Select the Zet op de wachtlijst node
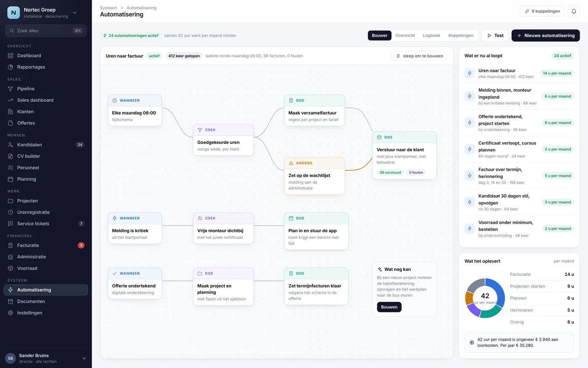Viewport: 588px width, 368px height. pos(315,176)
